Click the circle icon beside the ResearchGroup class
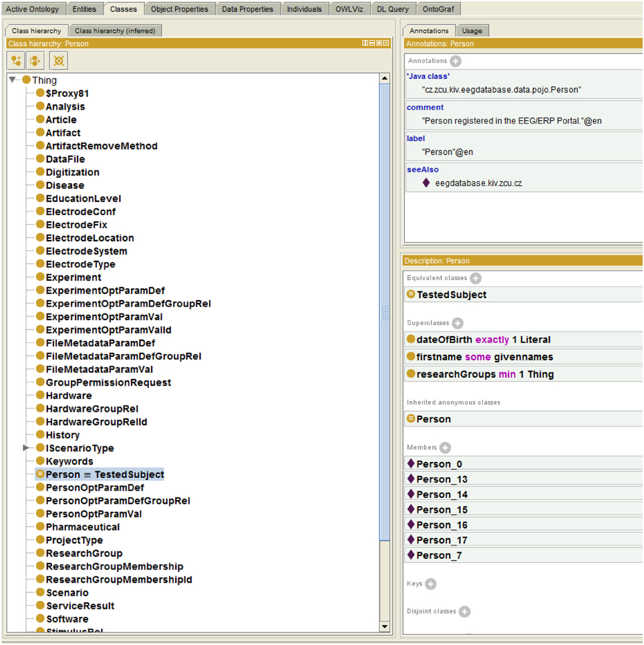This screenshot has width=644, height=645. pyautogui.click(x=40, y=553)
